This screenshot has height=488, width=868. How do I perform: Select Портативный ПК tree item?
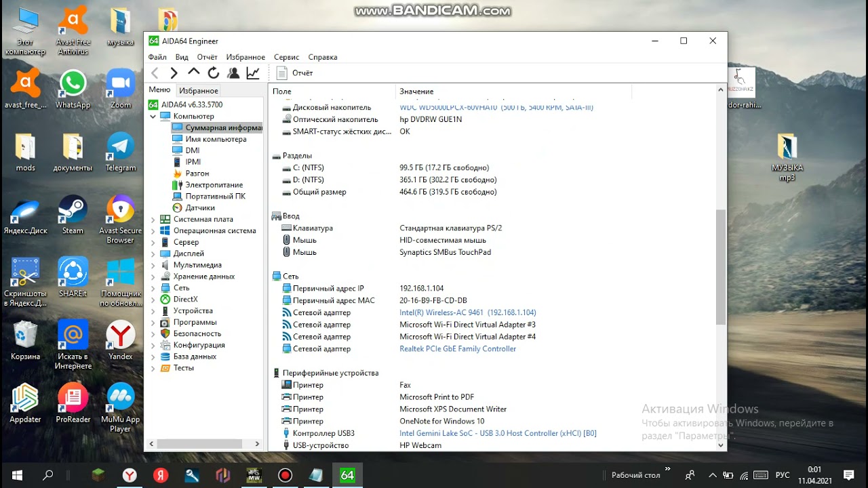pyautogui.click(x=216, y=197)
